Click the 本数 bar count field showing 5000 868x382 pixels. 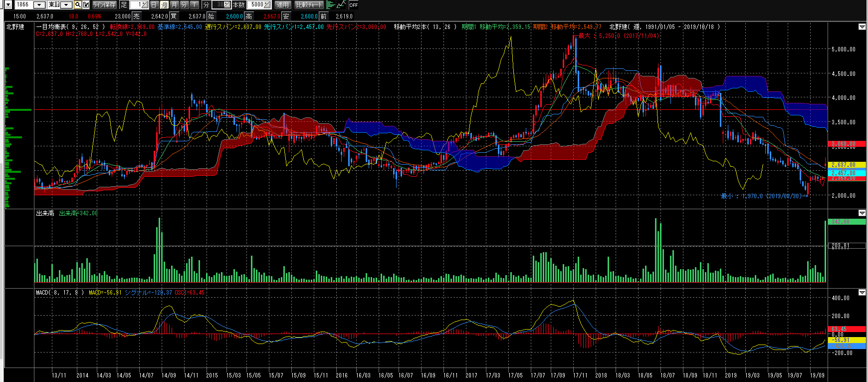(x=259, y=5)
